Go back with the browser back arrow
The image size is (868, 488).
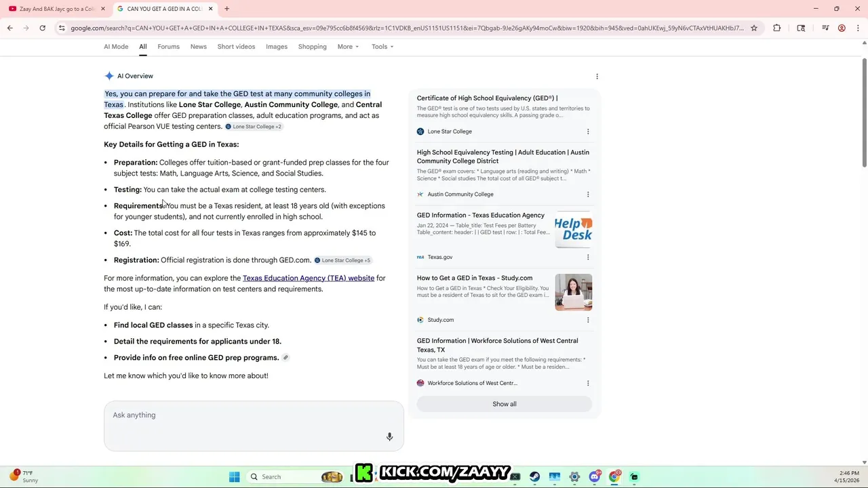pos(9,28)
